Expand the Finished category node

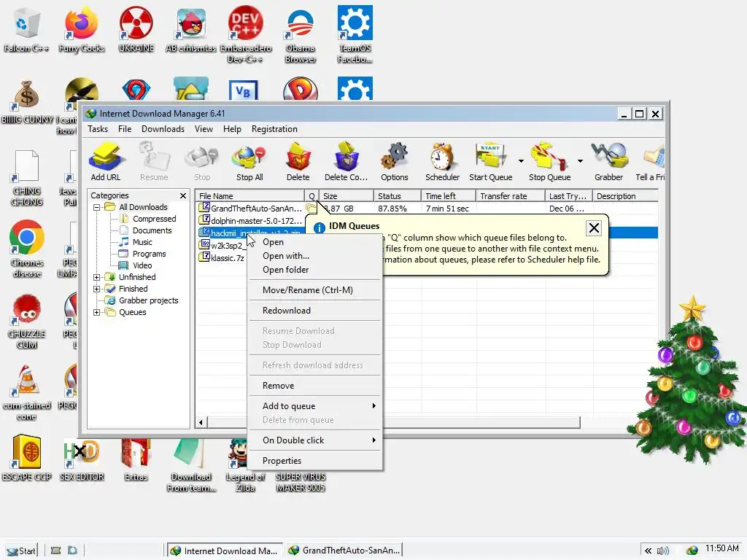(x=96, y=289)
